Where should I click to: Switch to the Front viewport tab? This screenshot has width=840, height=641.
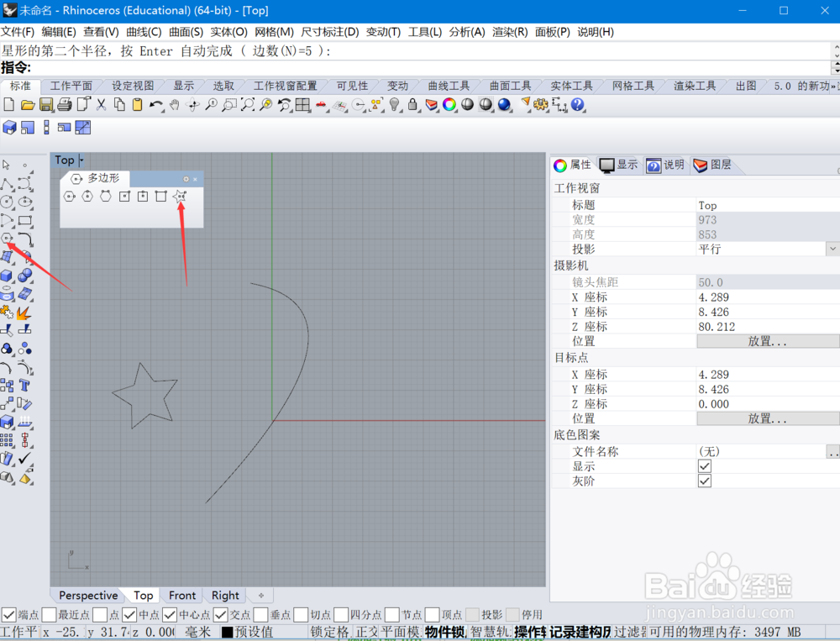(x=182, y=596)
